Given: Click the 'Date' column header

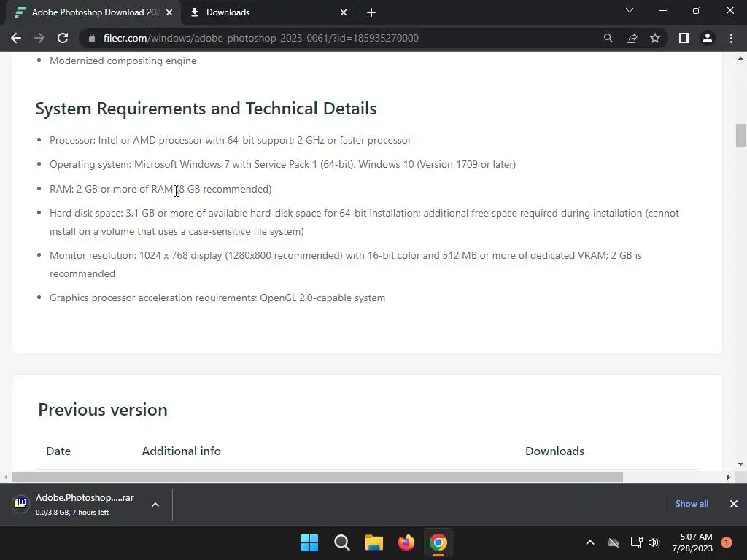Looking at the screenshot, I should (x=58, y=451).
